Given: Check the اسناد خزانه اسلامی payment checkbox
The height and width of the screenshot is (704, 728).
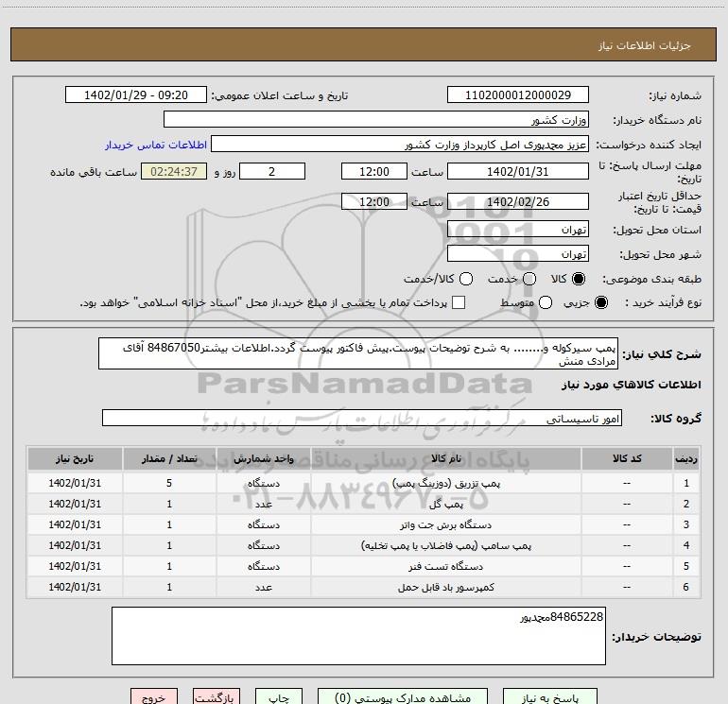Looking at the screenshot, I should pyautogui.click(x=459, y=302).
